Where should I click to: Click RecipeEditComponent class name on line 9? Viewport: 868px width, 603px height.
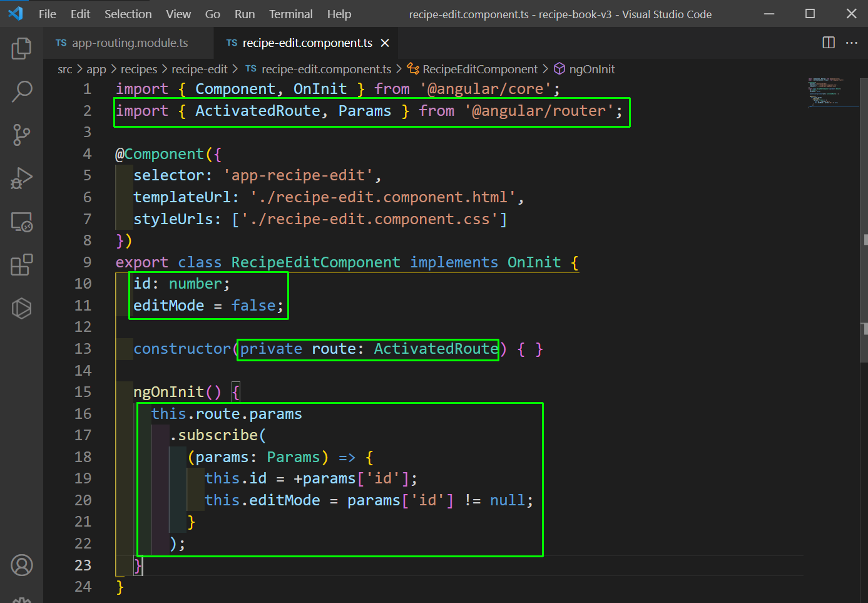316,262
